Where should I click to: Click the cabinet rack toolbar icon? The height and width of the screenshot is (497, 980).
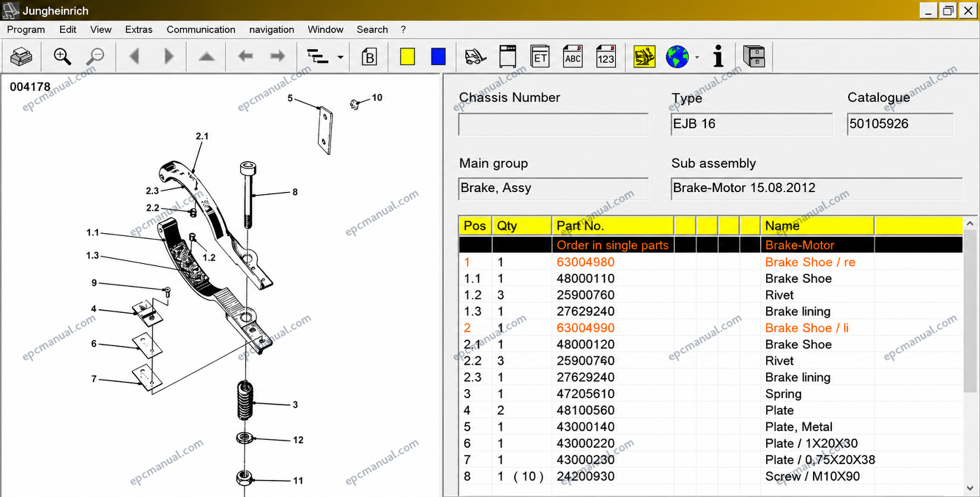pyautogui.click(x=508, y=56)
